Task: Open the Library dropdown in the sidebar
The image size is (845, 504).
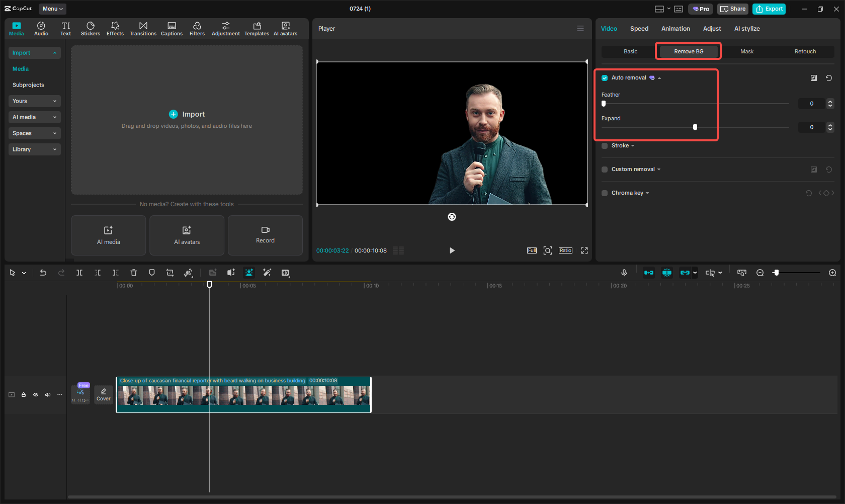Action: [x=34, y=149]
